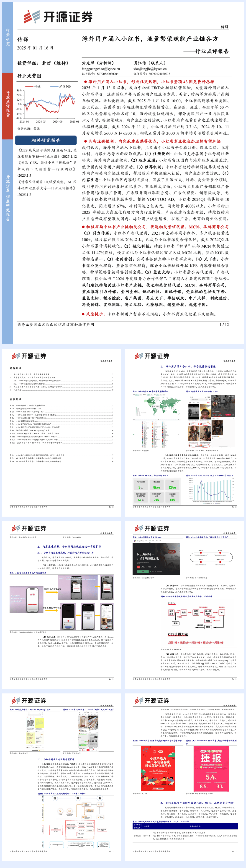Open related report 《关注 CES、微信小店"送礼物"

[47, 169]
